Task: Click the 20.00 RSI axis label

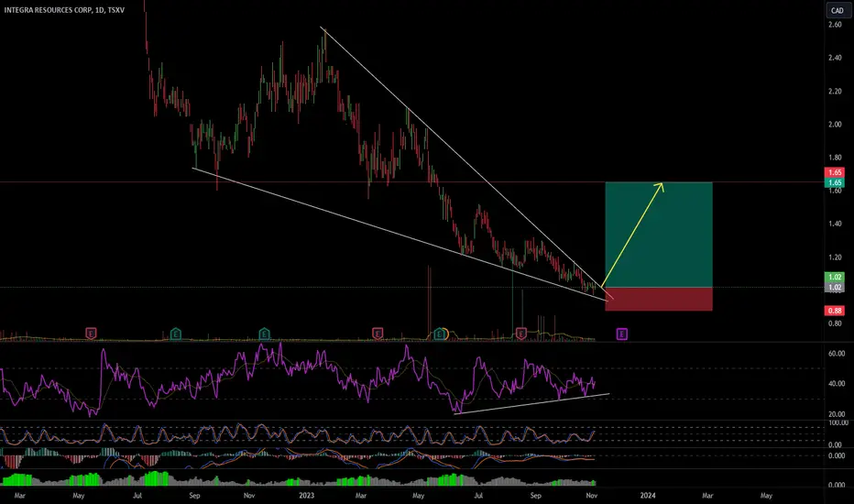Action: click(837, 414)
